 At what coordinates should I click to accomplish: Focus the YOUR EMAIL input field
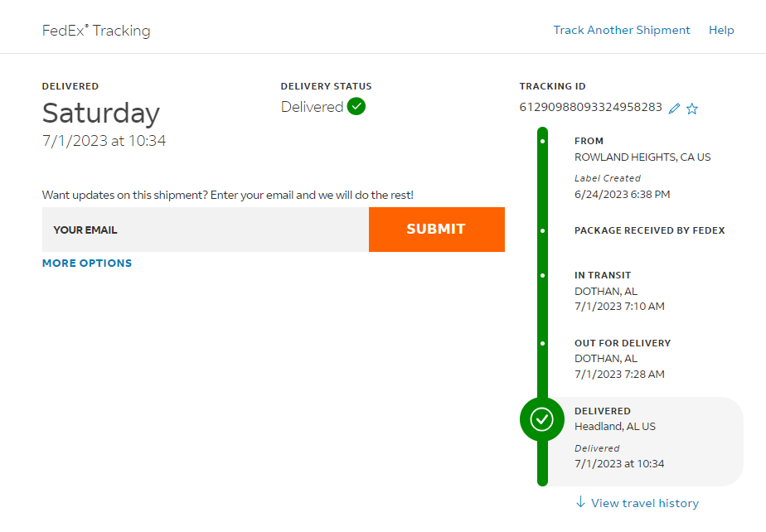[206, 230]
